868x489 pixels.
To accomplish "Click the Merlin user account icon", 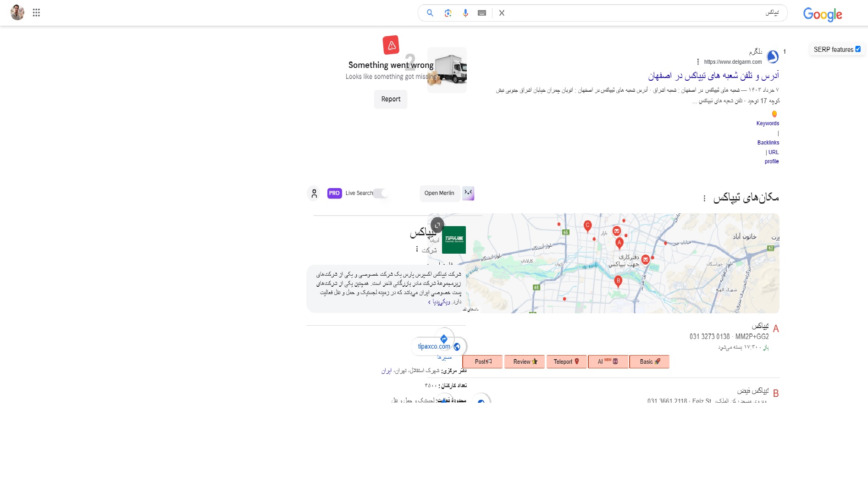I will [x=314, y=194].
